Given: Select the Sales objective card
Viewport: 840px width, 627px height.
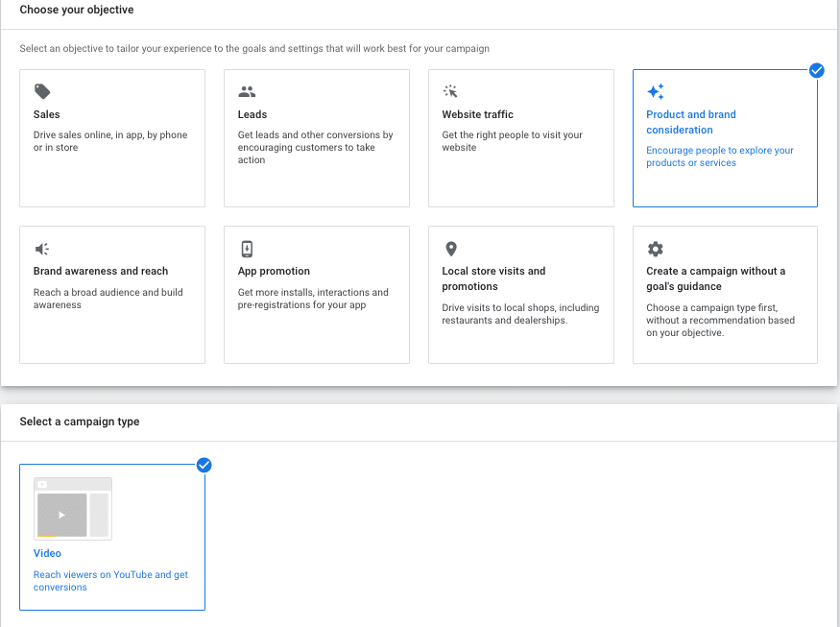Looking at the screenshot, I should 111,137.
